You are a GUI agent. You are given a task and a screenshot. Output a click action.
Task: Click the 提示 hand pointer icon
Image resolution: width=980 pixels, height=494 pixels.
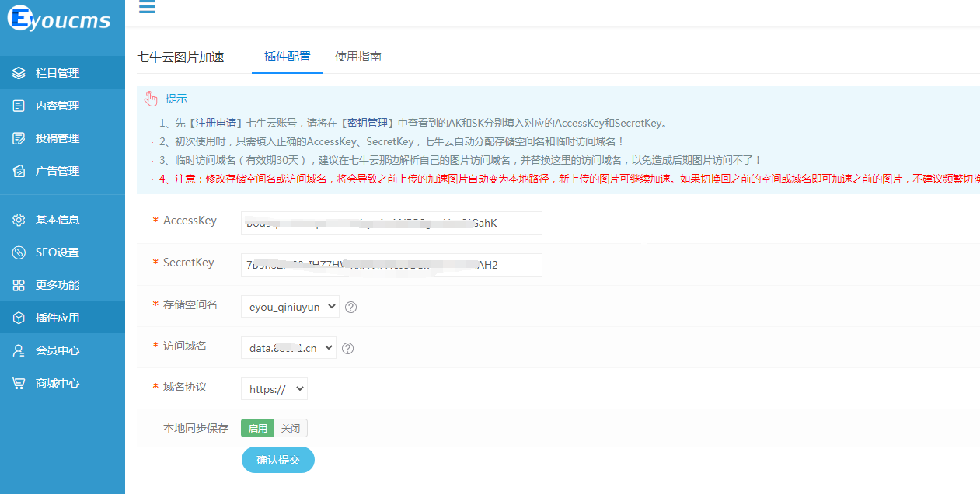click(151, 99)
